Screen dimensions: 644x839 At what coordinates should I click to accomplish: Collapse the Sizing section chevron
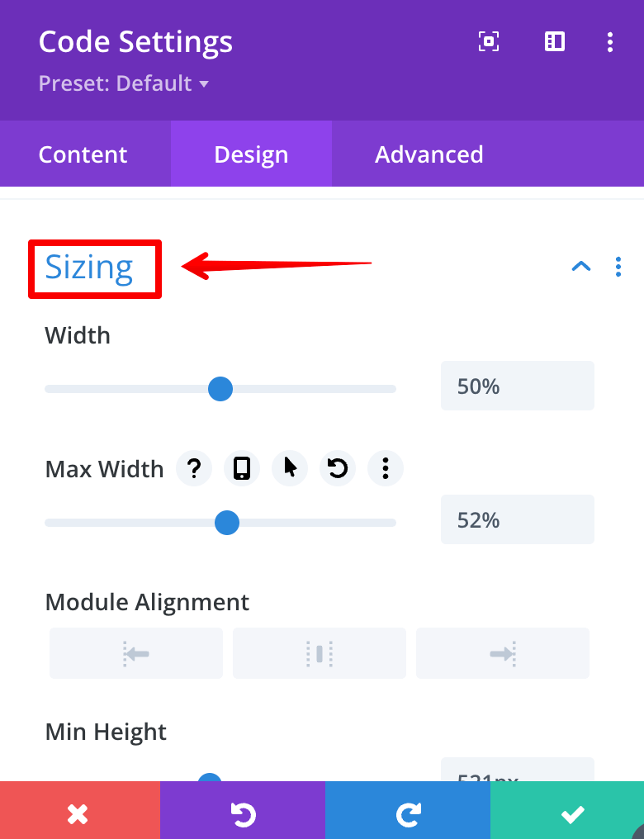581,266
